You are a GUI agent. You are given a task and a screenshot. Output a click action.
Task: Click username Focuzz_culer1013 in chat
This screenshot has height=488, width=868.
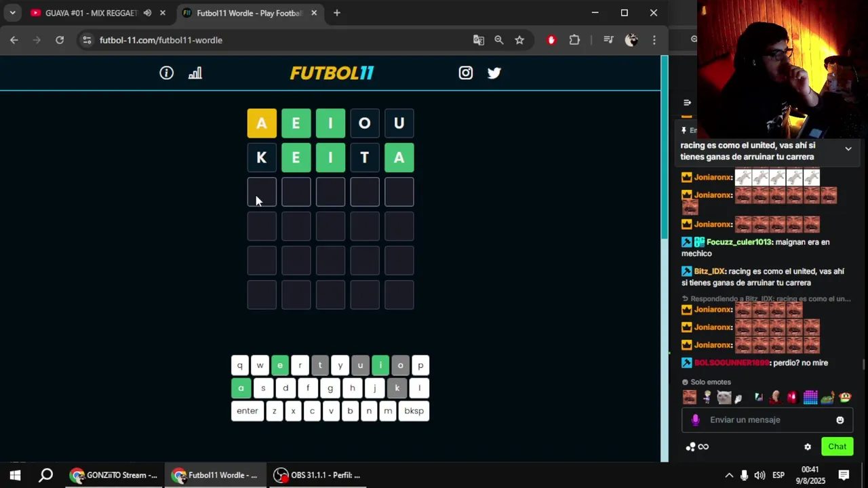(x=739, y=242)
